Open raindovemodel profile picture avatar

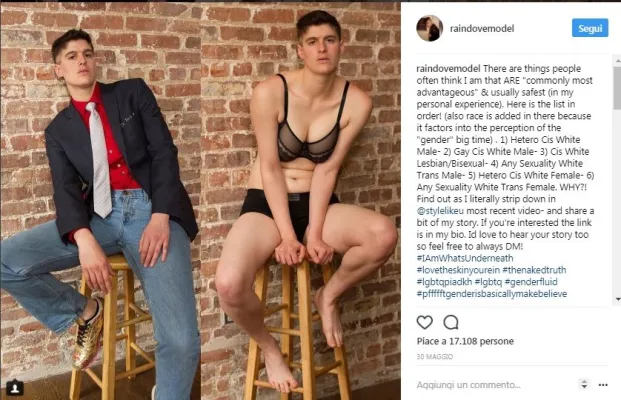click(x=429, y=28)
